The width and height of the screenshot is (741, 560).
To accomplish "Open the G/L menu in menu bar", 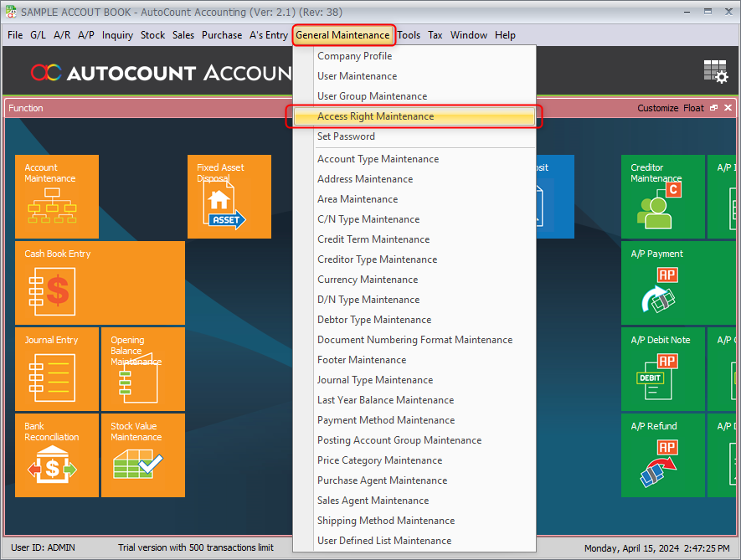I will point(38,35).
